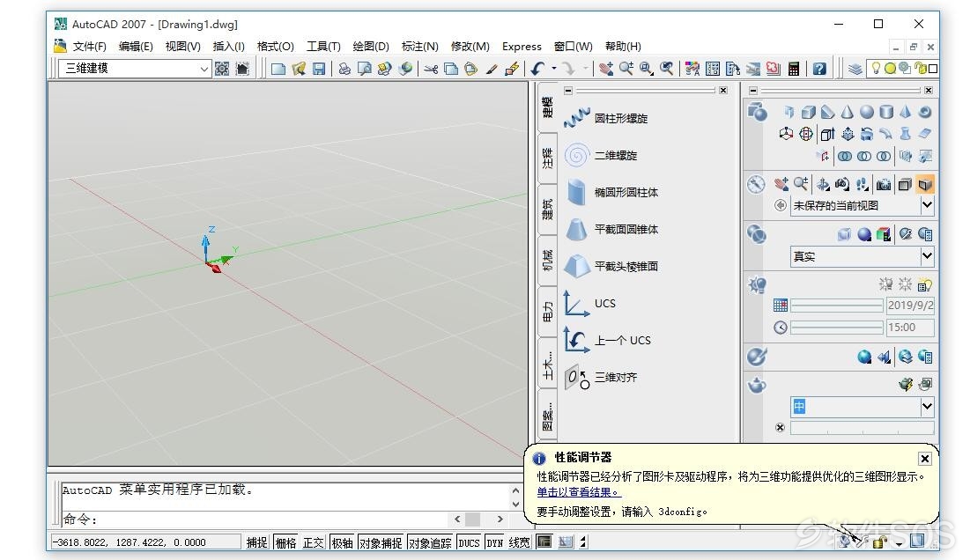970x560 pixels.
Task: Click the Help question mark icon
Action: [819, 69]
